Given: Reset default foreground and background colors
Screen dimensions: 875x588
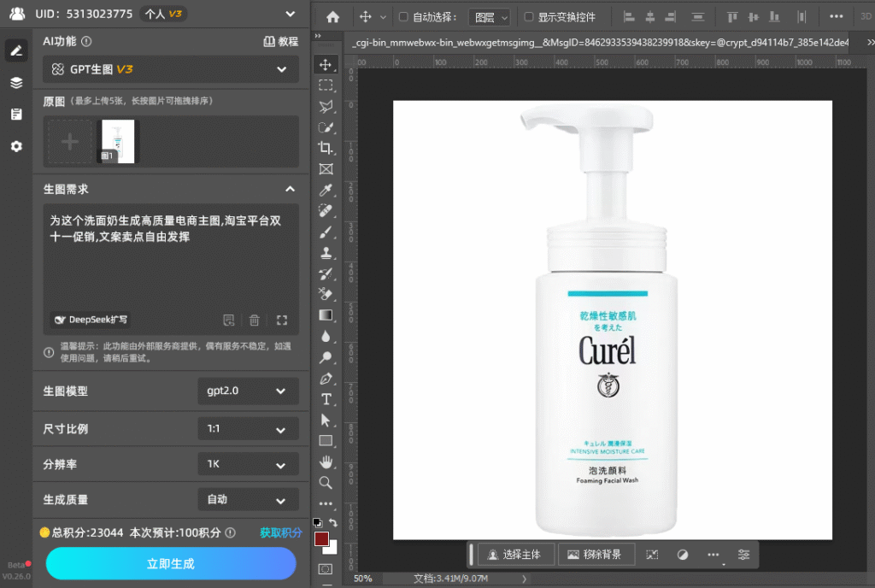Looking at the screenshot, I should pos(318,523).
